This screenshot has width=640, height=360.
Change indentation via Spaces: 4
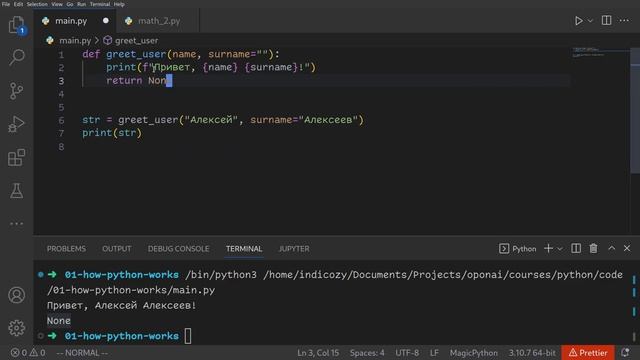tap(367, 353)
